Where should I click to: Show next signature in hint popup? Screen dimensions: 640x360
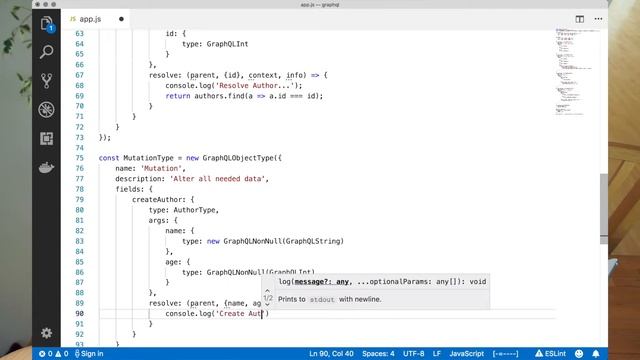[x=267, y=305]
